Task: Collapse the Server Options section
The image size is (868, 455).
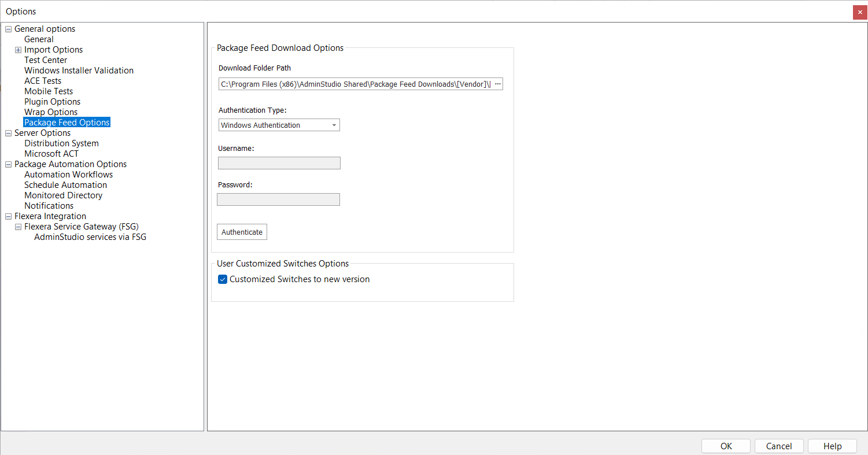Action: coord(8,132)
